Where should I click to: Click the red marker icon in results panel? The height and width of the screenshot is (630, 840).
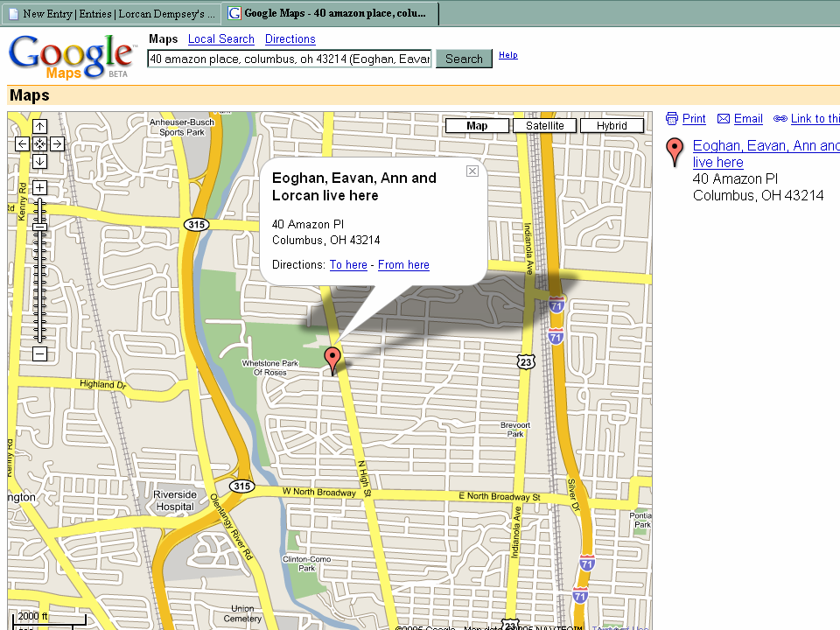click(x=675, y=152)
